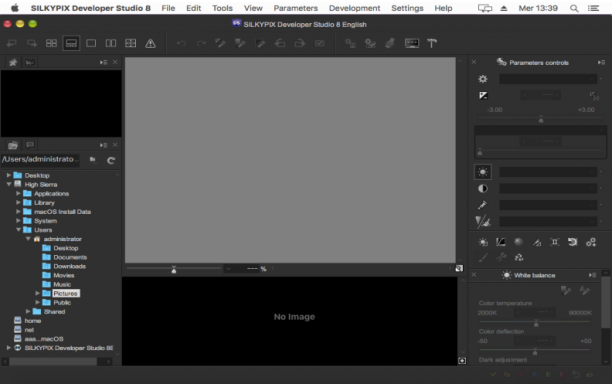Click the folder bookmark icon beside path

pyautogui.click(x=93, y=160)
